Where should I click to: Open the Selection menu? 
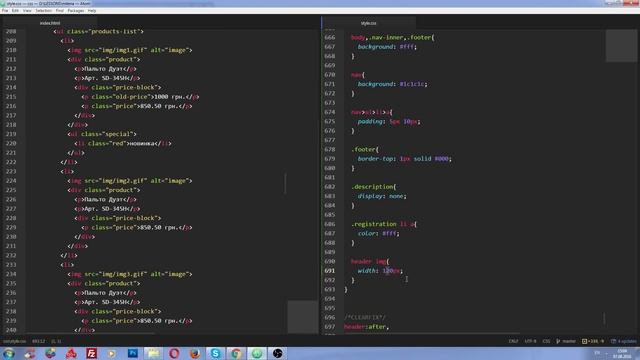43,11
